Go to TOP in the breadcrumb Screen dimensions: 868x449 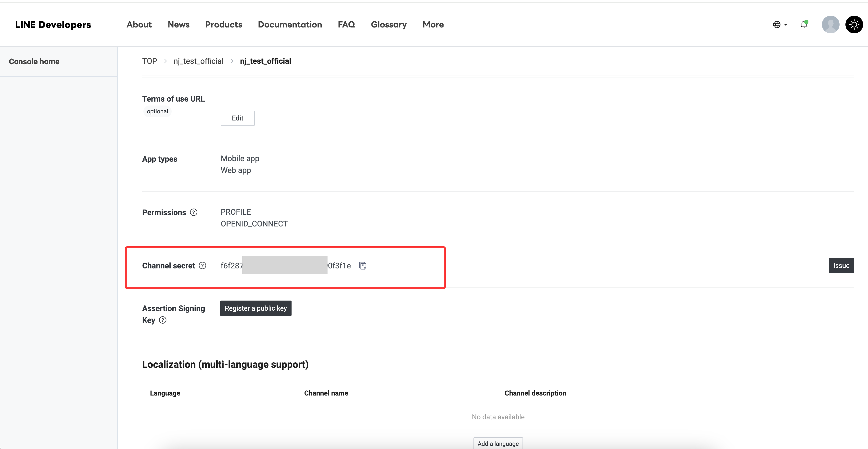coord(150,61)
